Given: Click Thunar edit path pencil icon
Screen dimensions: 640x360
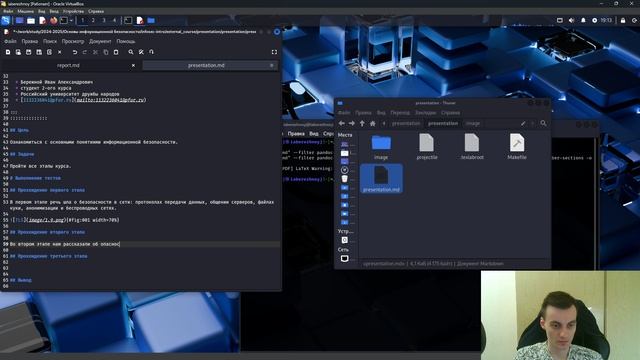Looking at the screenshot, I should coord(523,123).
